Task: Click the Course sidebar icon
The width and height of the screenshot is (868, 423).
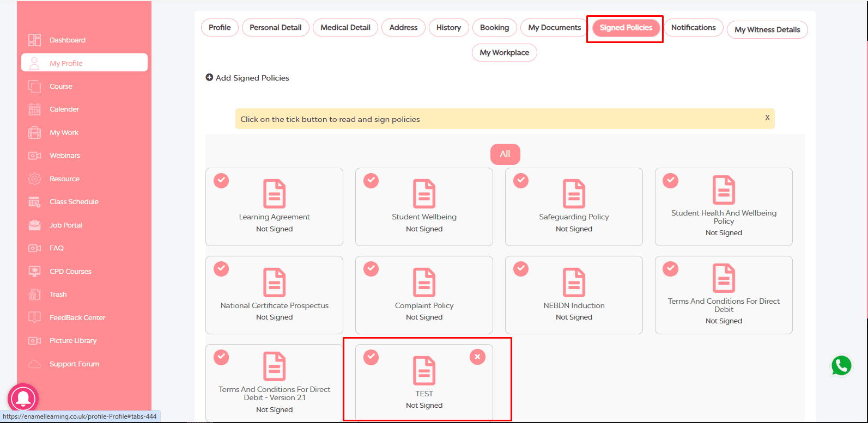Action: (x=34, y=86)
